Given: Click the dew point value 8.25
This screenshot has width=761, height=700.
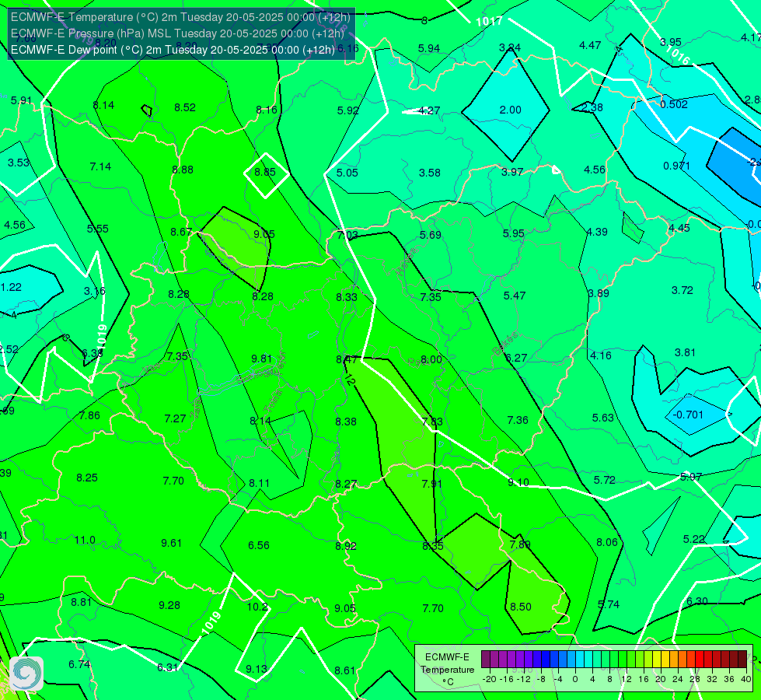Looking at the screenshot, I should 87,478.
